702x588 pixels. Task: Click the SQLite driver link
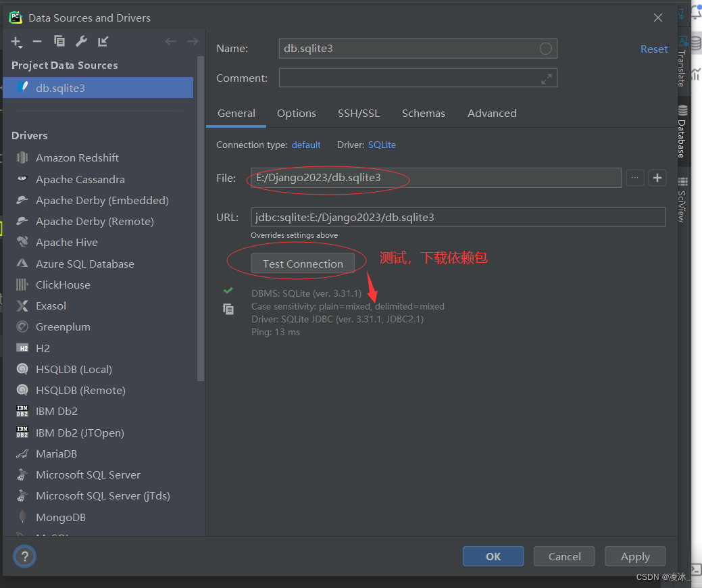point(382,145)
